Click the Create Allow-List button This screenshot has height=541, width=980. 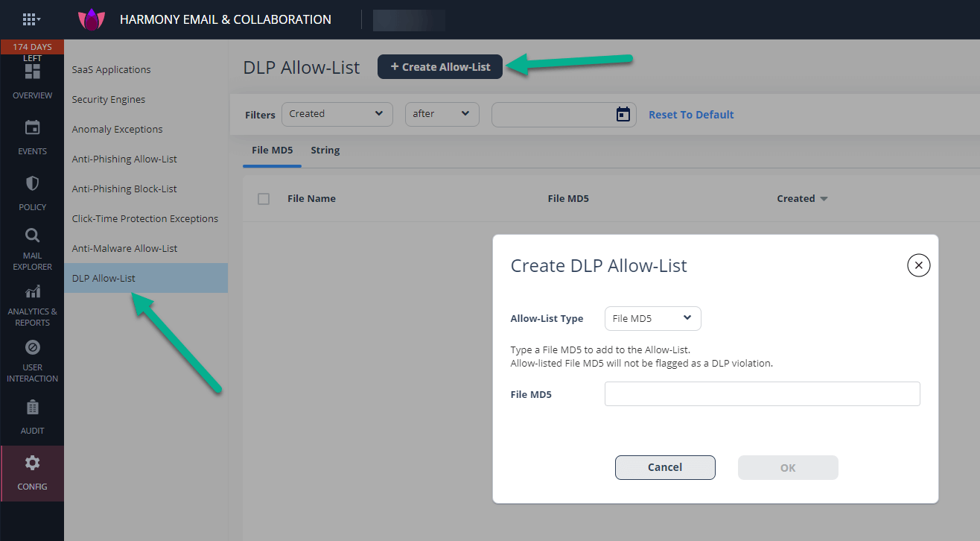(439, 66)
